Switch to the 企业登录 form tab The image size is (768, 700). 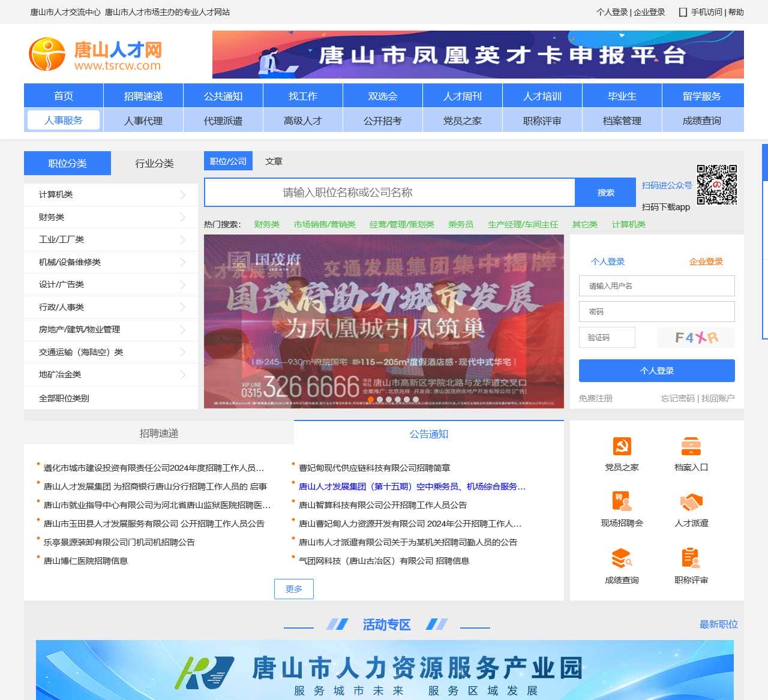[x=706, y=262]
